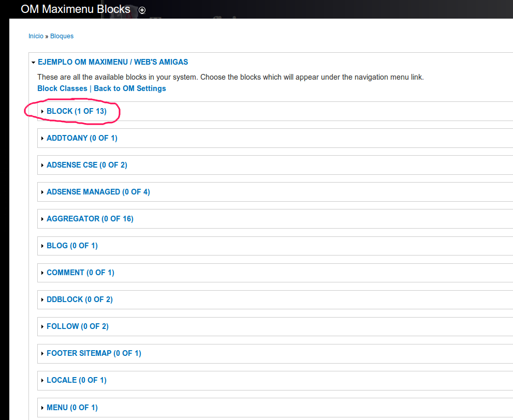Open the Inicio breadcrumb link
Screen dimensions: 513x420
tap(36, 36)
